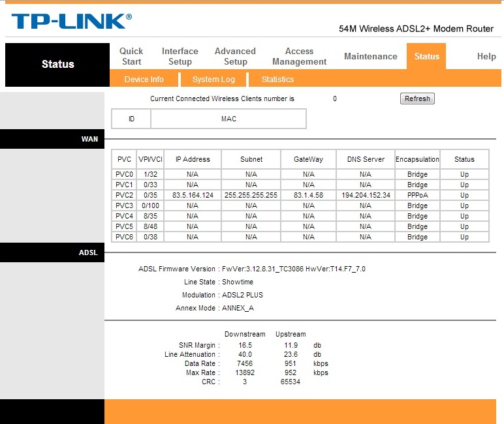This screenshot has width=504, height=424.
Task: Click the GateWay column header
Action: 308,159
